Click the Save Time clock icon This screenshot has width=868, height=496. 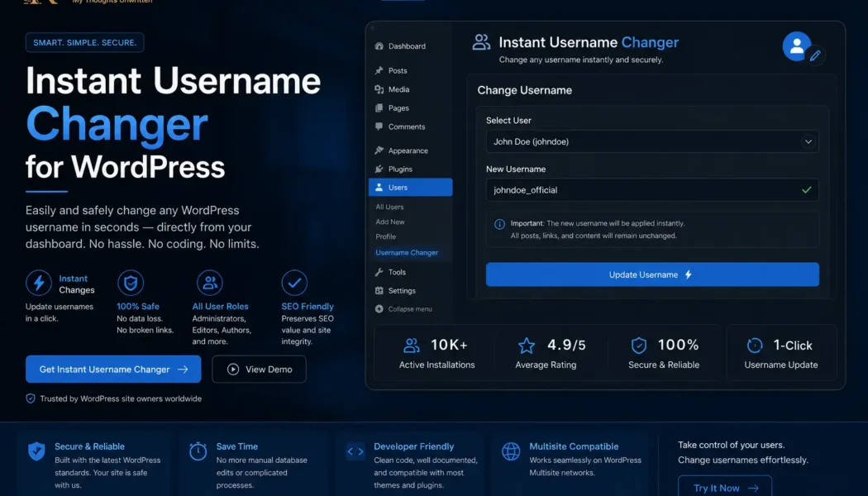click(198, 451)
